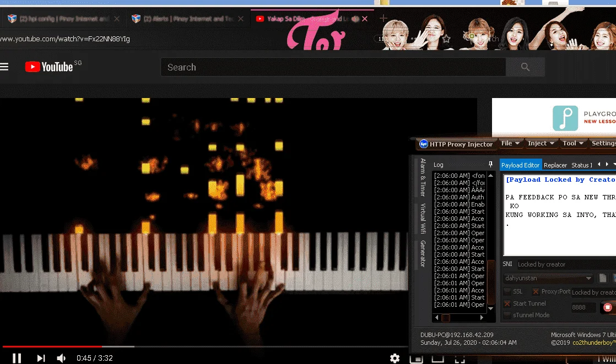
Task: Open a new browser tab
Action: 383,18
